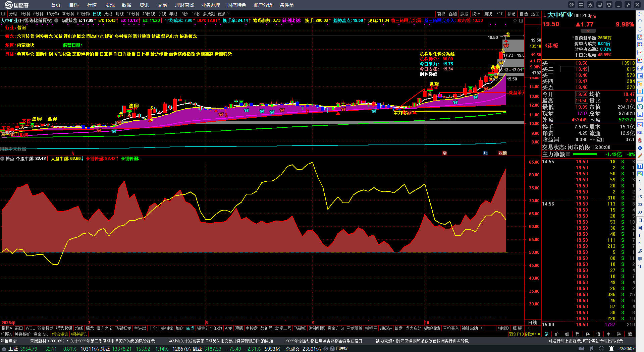Click the keyboard icon in status bar
Viewport: 644px width, 352px height.
coord(581,349)
